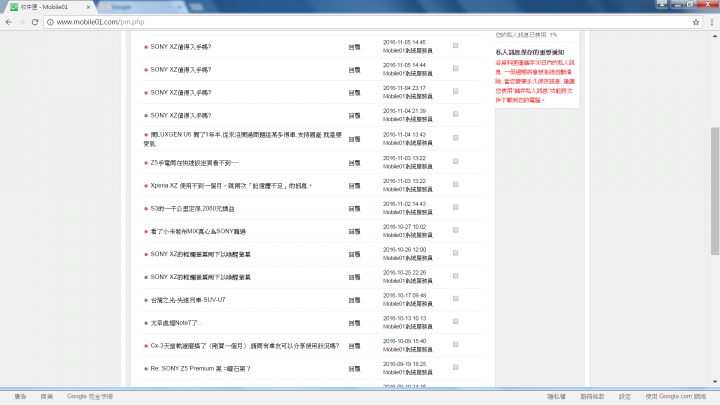This screenshot has width=720, height=405.
Task: Reload the page with the refresh icon
Action: pyautogui.click(x=35, y=22)
